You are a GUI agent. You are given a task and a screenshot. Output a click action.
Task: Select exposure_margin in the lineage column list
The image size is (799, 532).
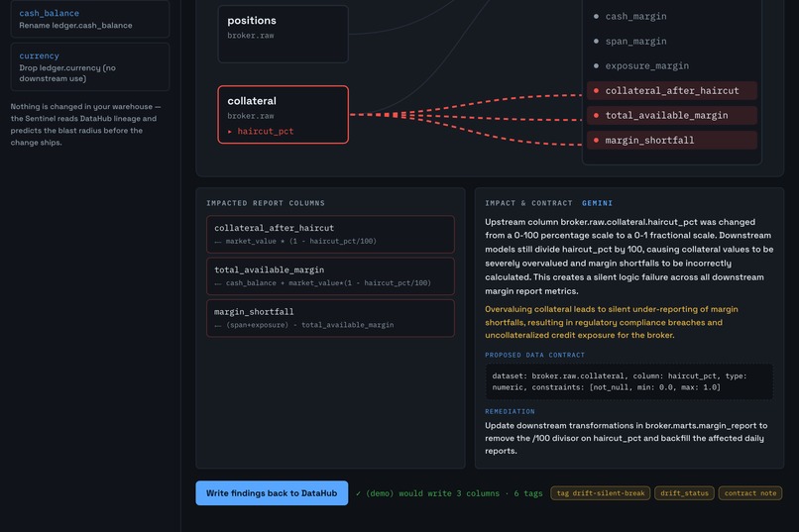pos(646,65)
